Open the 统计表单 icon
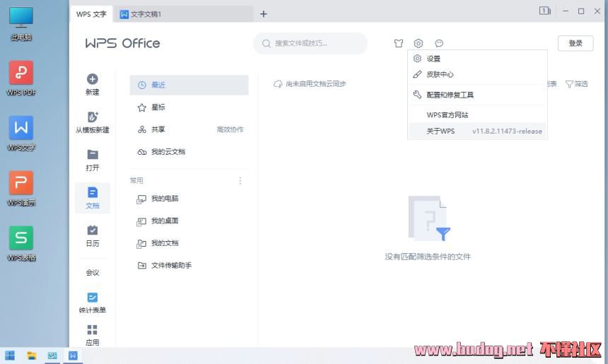This screenshot has height=364, width=608. point(93,298)
